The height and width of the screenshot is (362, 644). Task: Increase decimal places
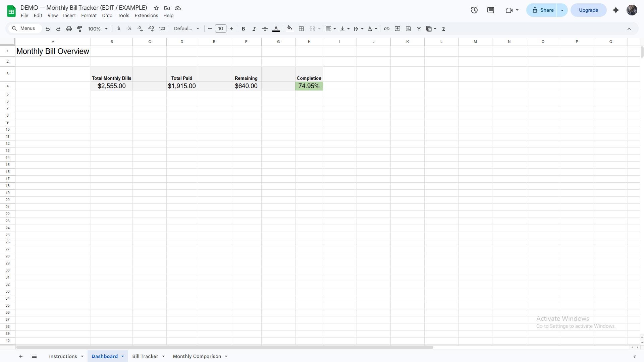coord(151,29)
